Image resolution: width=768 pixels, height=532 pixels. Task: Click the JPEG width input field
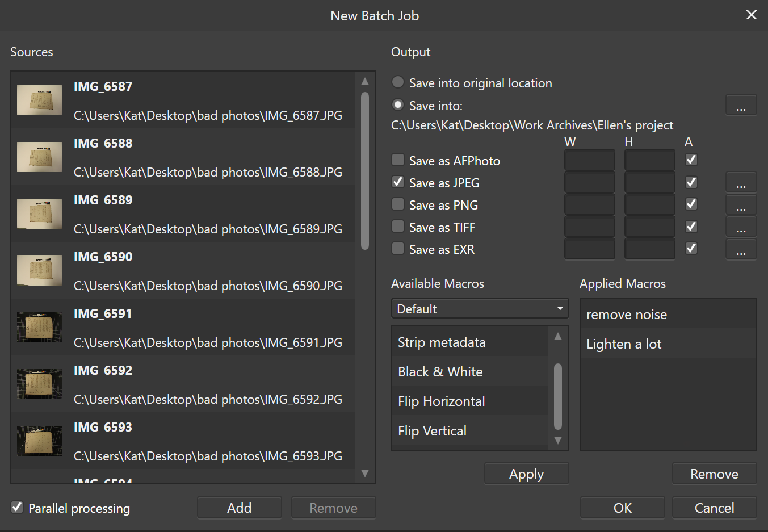[589, 183]
